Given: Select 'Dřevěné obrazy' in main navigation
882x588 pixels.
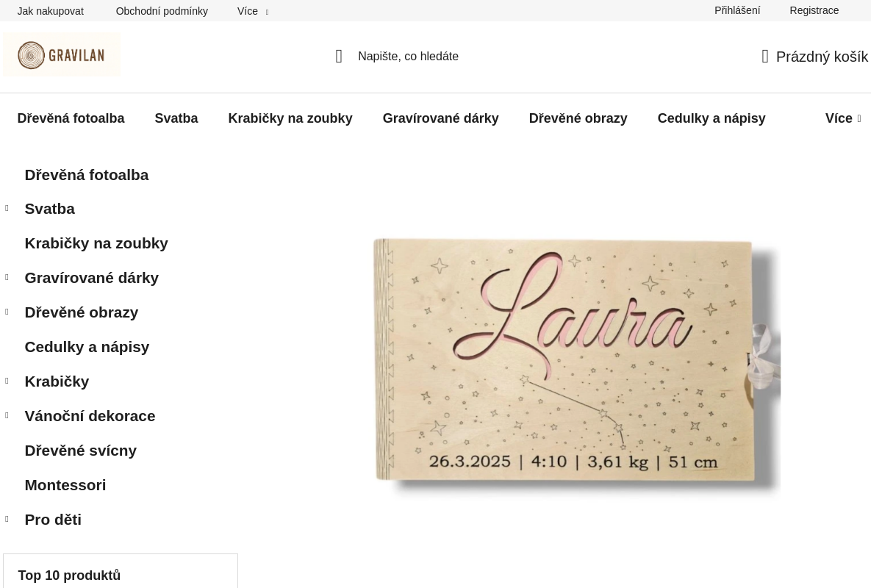Looking at the screenshot, I should coord(578,118).
